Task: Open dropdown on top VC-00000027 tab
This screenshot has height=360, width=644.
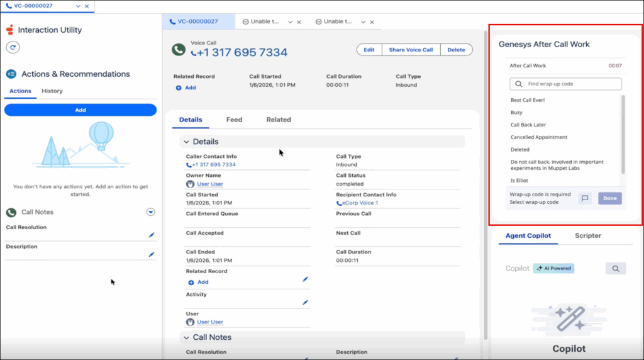Action: (x=78, y=6)
